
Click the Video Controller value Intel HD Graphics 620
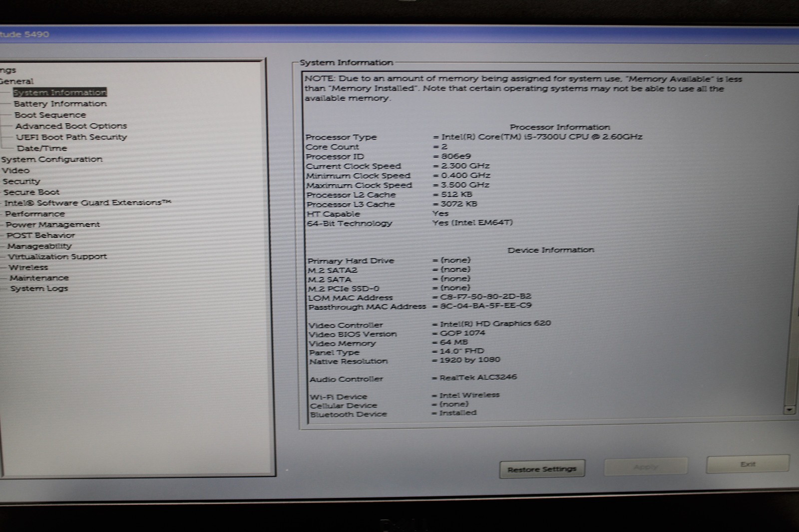click(495, 323)
